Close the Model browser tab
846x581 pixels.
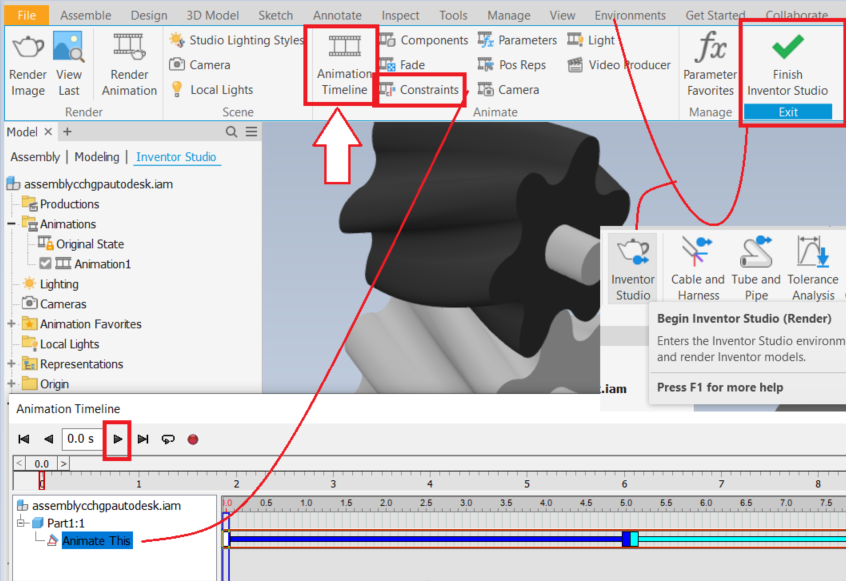click(x=48, y=132)
